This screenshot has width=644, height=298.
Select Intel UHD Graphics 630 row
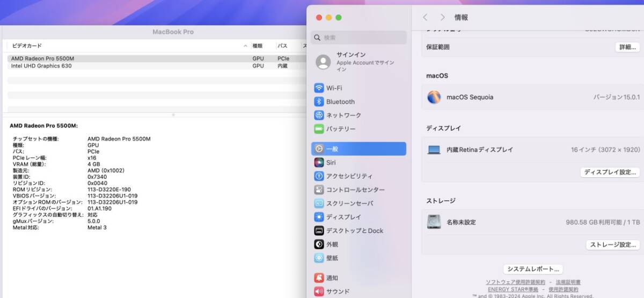click(156, 66)
